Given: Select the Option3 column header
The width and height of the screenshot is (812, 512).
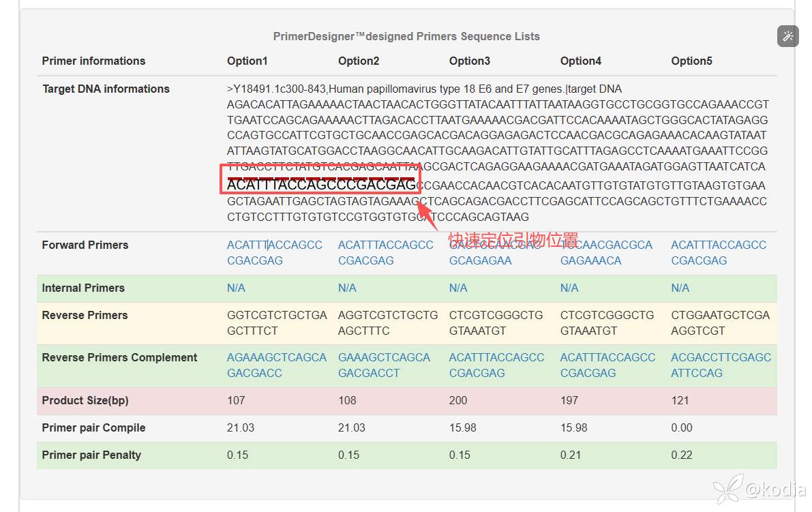Looking at the screenshot, I should [x=470, y=61].
